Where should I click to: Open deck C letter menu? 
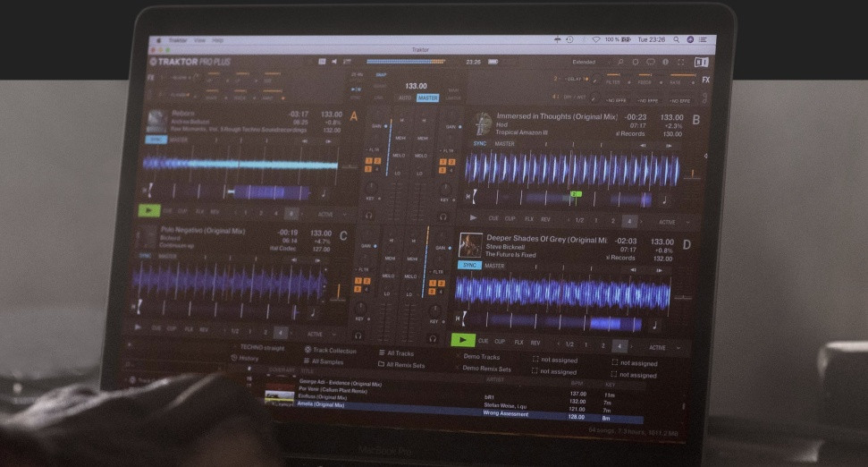343,236
